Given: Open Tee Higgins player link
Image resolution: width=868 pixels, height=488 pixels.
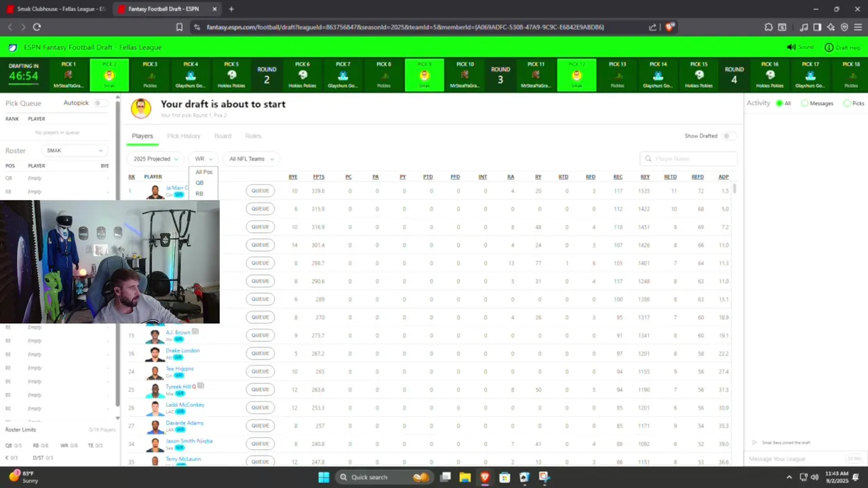Looking at the screenshot, I should pyautogui.click(x=180, y=369).
